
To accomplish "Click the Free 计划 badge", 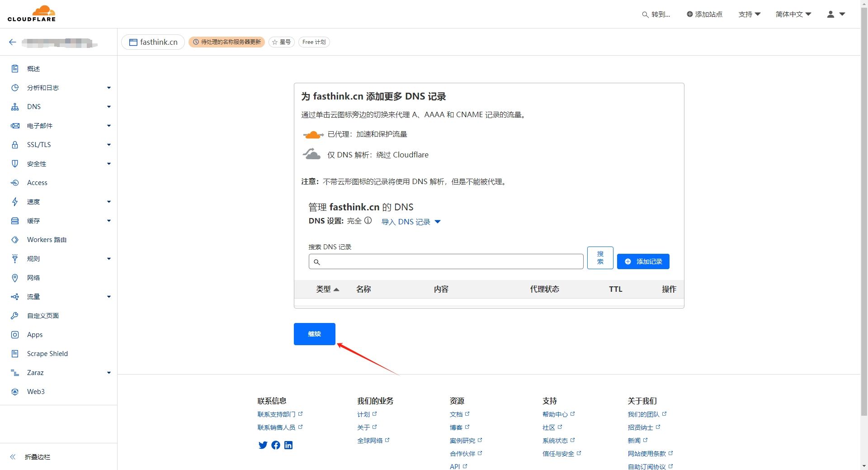I will [314, 42].
